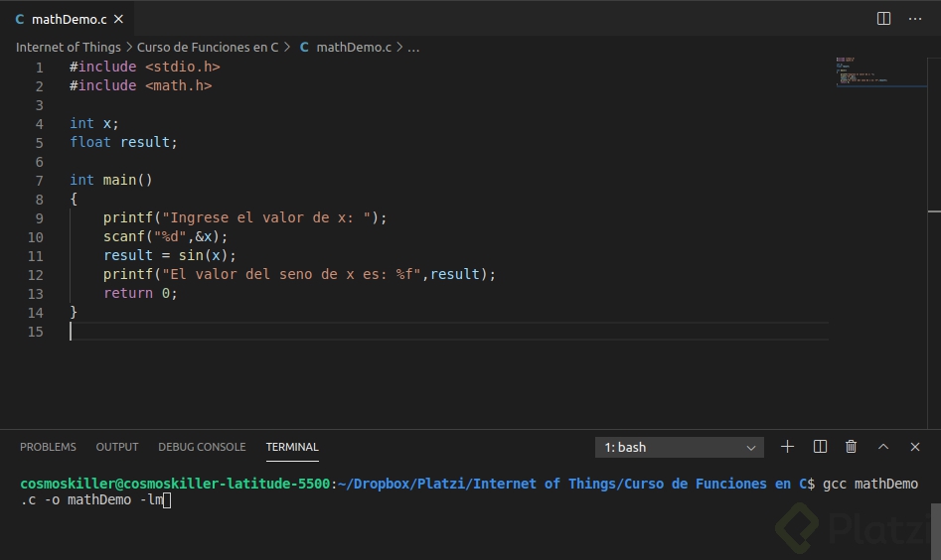Split the terminal pane
Screen dimensions: 941x560
pyautogui.click(x=820, y=447)
